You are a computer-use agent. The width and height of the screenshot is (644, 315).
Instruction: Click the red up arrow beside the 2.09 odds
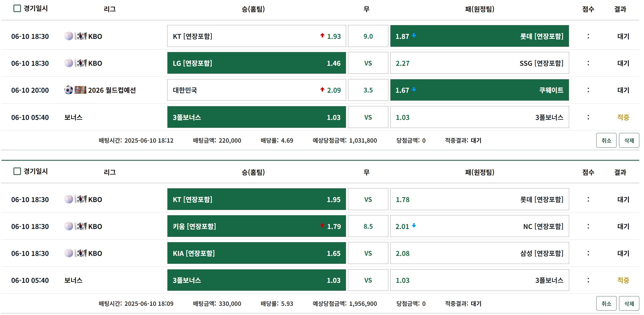[x=322, y=89]
